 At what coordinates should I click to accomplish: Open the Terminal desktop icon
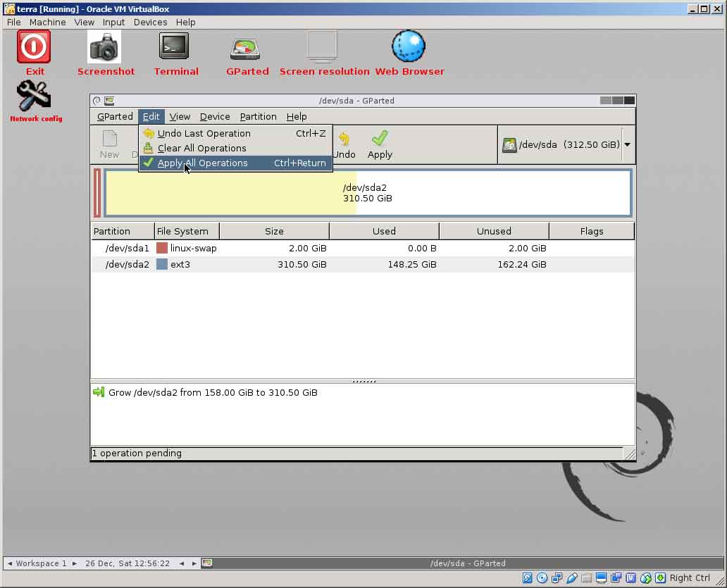point(174,46)
